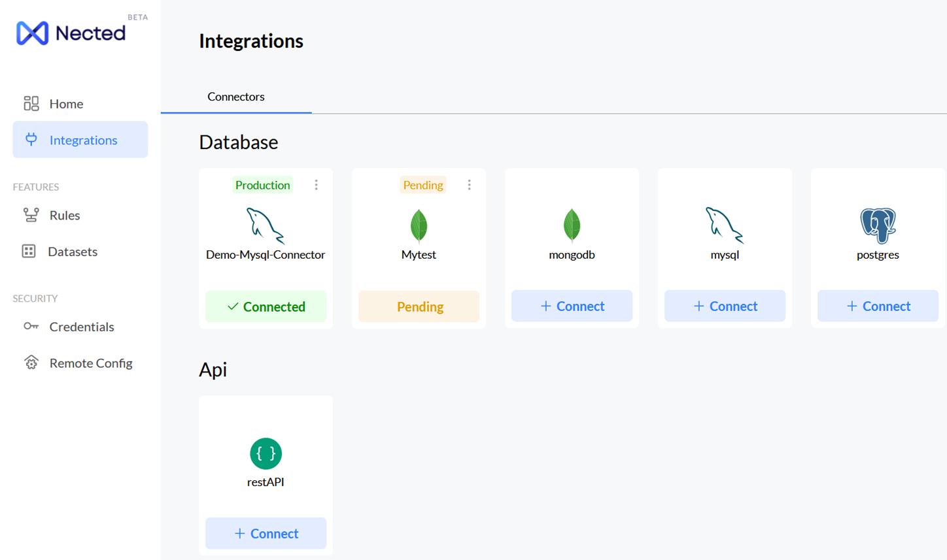Click the Demo-Mysql-Connector dolphin icon
The image size is (947, 560).
click(265, 225)
